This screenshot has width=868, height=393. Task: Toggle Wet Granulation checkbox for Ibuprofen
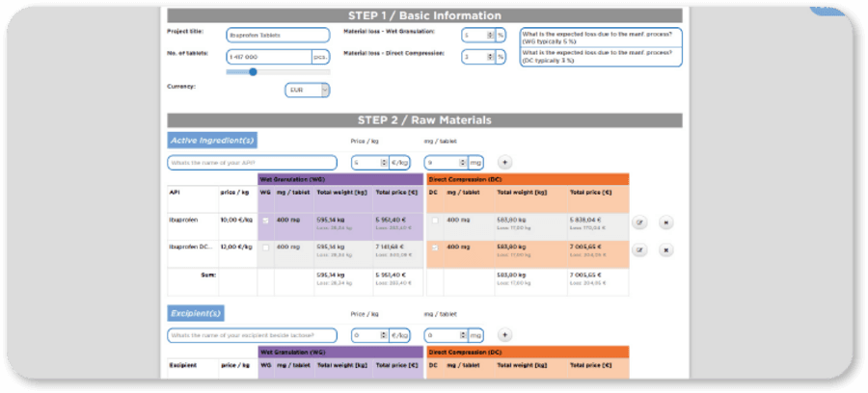click(x=266, y=221)
